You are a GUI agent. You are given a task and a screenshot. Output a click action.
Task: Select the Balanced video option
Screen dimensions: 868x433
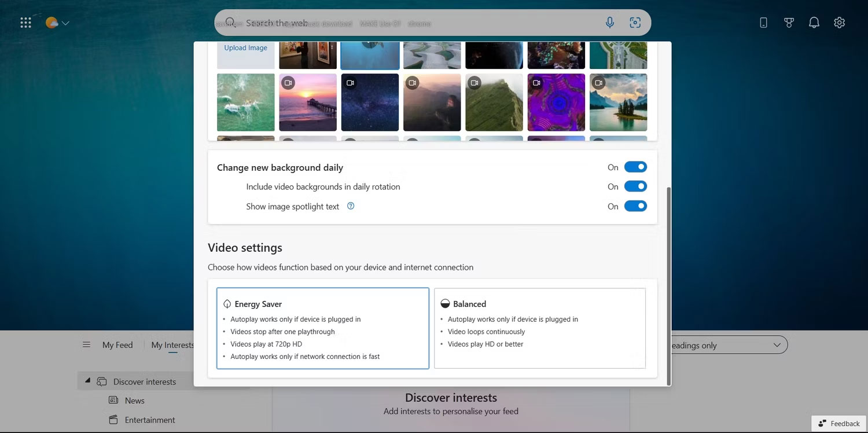tap(540, 328)
